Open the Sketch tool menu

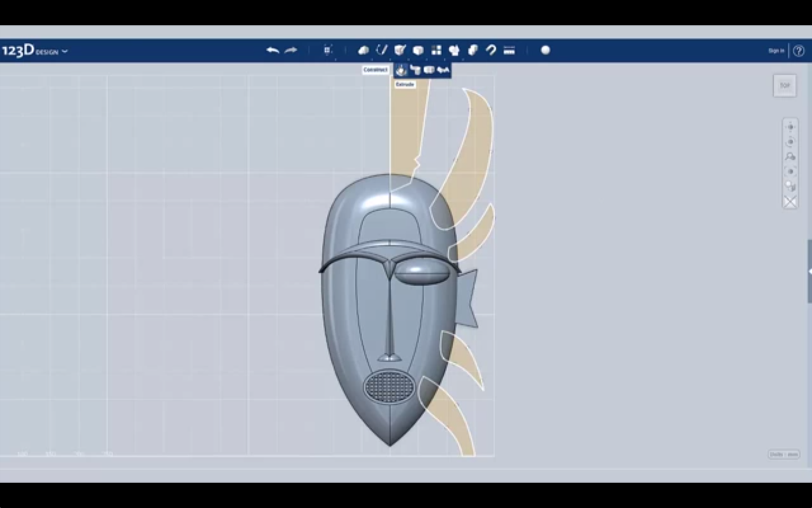(x=382, y=50)
